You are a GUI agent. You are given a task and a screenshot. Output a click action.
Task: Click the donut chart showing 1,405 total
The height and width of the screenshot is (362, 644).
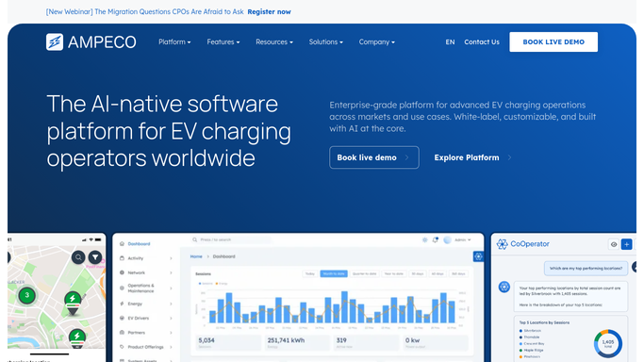(608, 343)
